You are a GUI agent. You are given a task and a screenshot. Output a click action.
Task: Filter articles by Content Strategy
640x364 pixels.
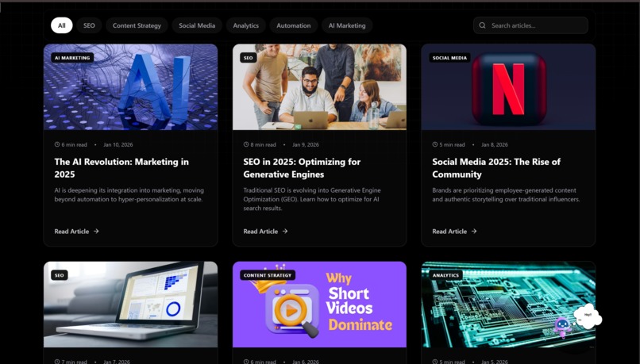click(x=137, y=25)
